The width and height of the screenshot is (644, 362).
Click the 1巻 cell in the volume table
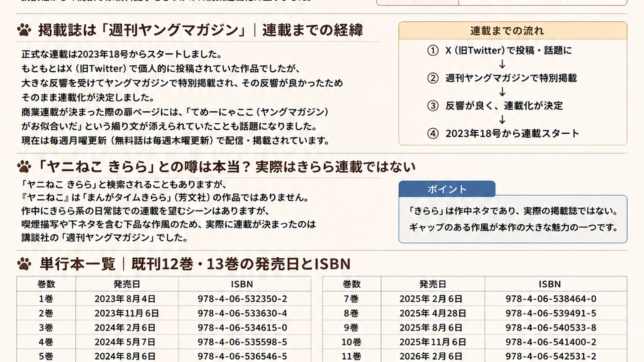46,299
